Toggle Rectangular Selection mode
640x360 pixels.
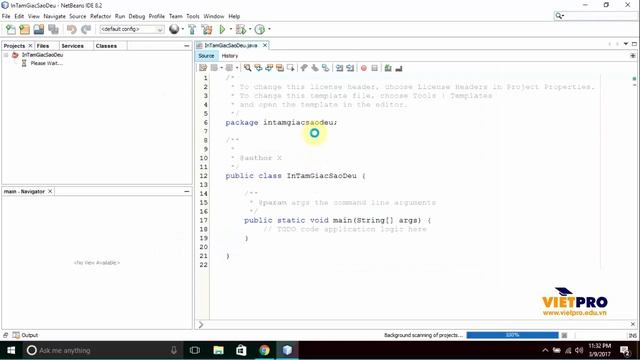coord(290,68)
